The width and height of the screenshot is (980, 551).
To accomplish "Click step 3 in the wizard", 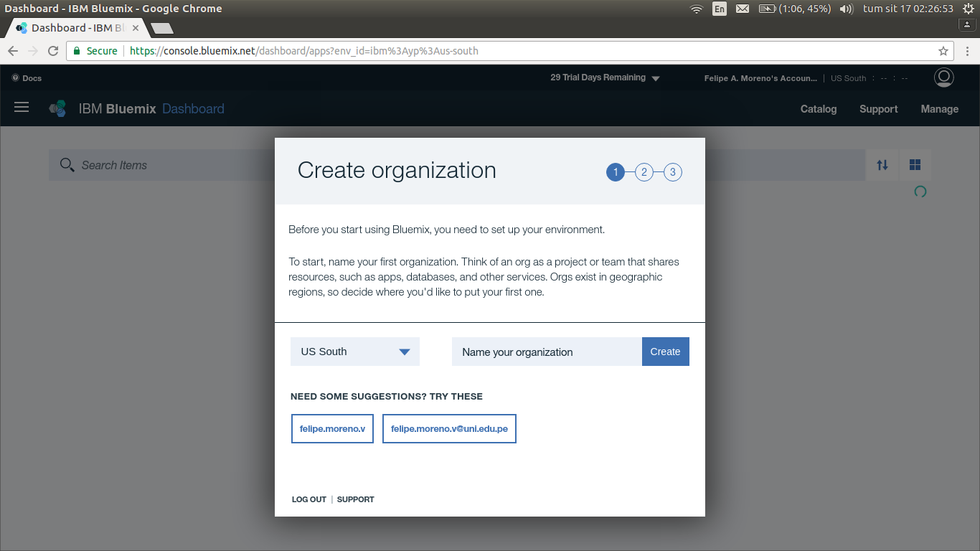I will (x=673, y=172).
